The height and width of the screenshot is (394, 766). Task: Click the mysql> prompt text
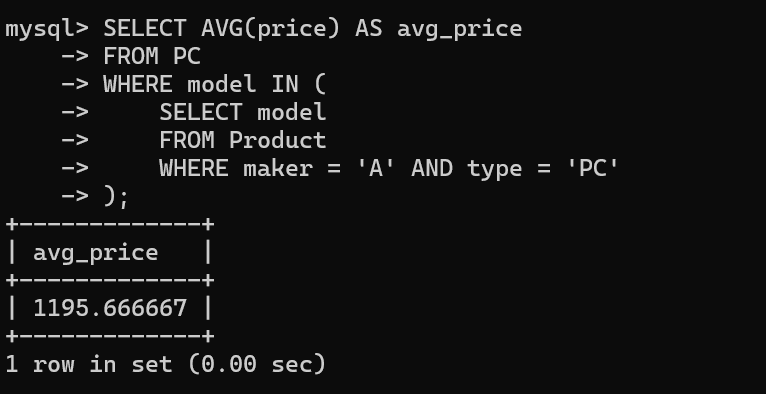(x=47, y=29)
